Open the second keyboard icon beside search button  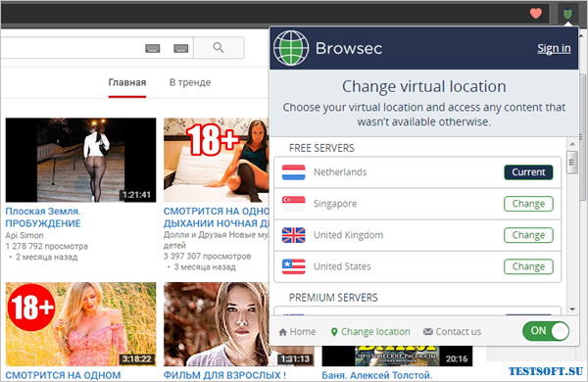[x=180, y=48]
